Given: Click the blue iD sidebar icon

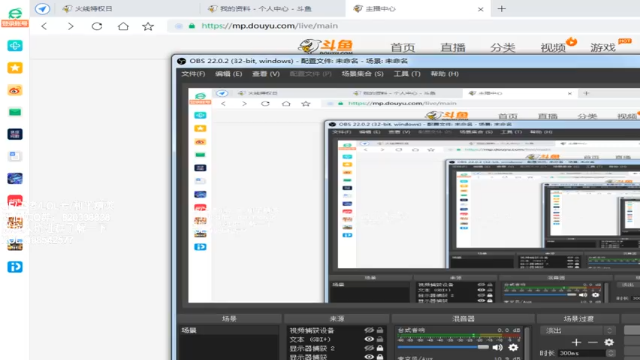Looking at the screenshot, I should click(15, 267).
